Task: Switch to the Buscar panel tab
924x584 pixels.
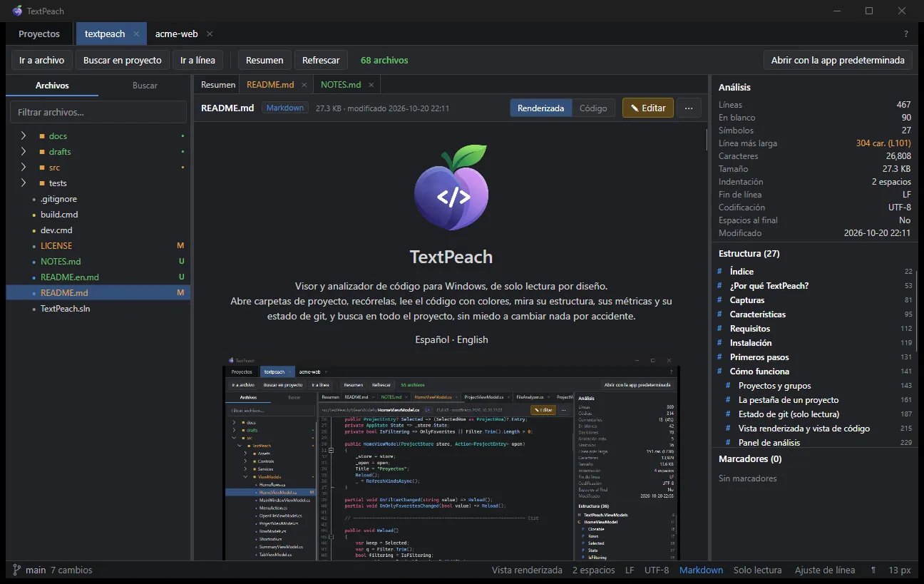Action: (145, 85)
